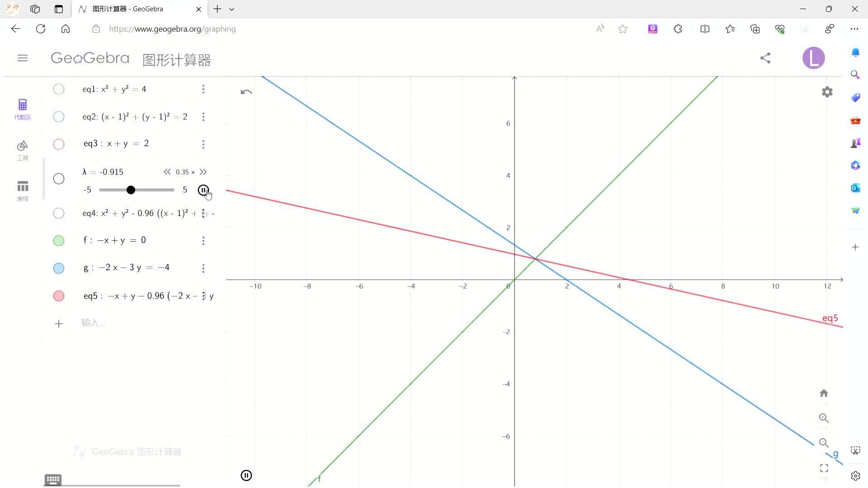This screenshot has width=868, height=488.
Task: Open the browser tab list dropdown
Action: click(231, 9)
